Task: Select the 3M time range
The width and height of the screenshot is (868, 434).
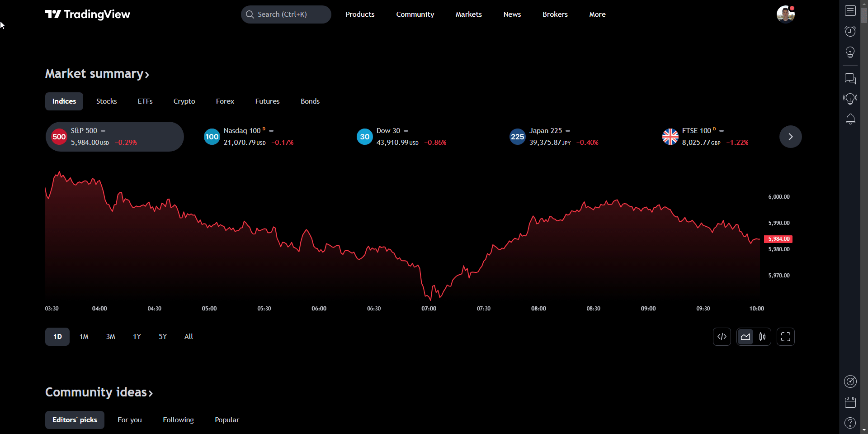Action: (x=111, y=337)
